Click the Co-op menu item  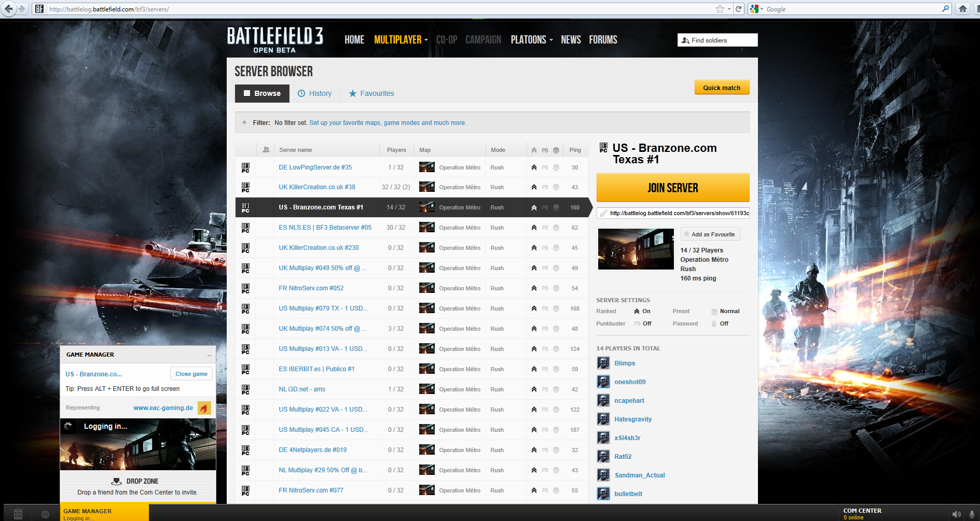446,40
